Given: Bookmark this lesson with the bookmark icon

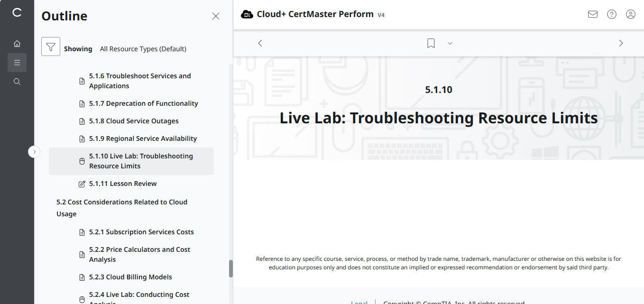Looking at the screenshot, I should [431, 43].
